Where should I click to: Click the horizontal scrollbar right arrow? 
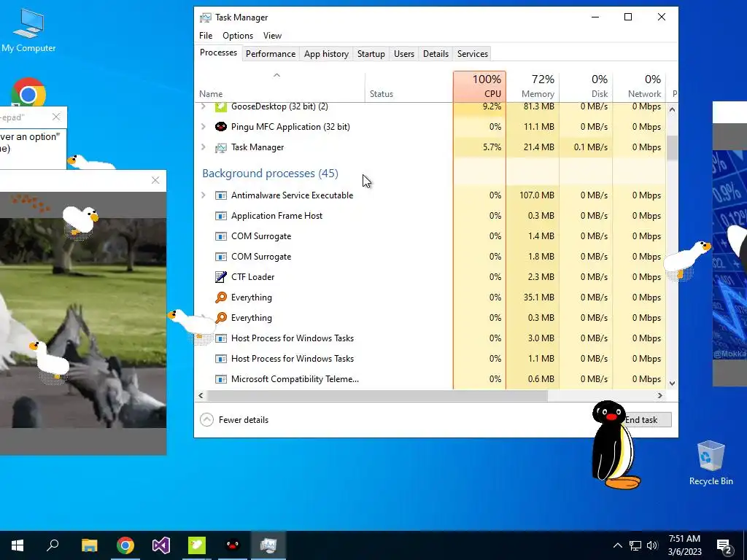click(659, 395)
